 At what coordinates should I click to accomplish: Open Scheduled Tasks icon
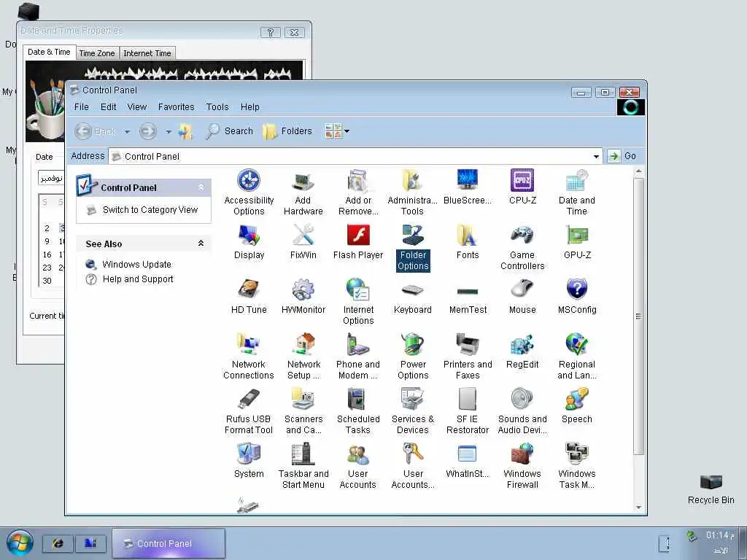(357, 411)
